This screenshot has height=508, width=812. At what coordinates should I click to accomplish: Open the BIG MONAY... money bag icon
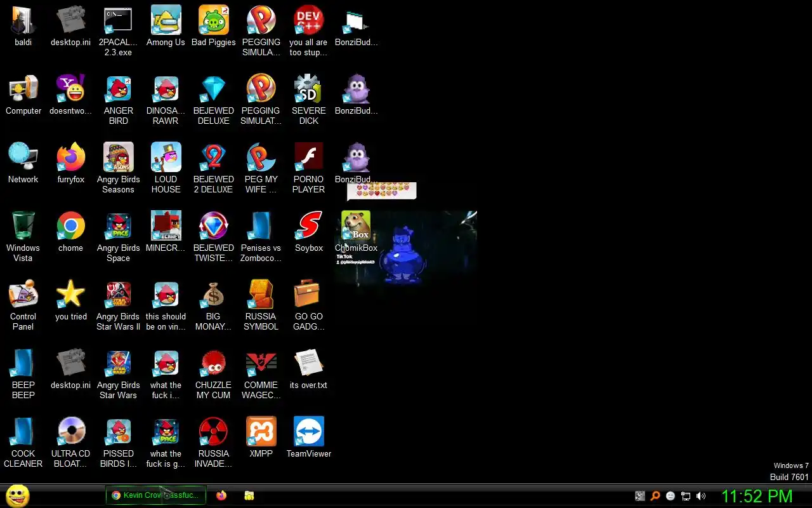[x=213, y=295]
